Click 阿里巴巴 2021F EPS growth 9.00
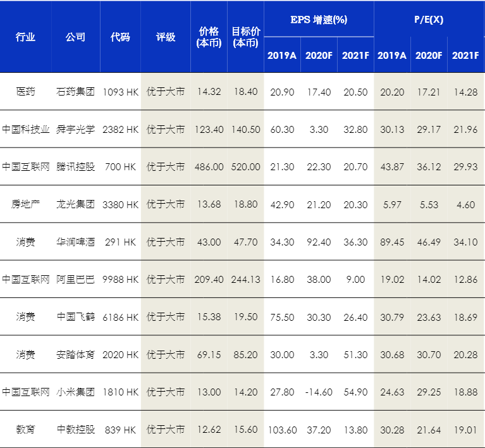Screen dimensions: 485x448 355,280
